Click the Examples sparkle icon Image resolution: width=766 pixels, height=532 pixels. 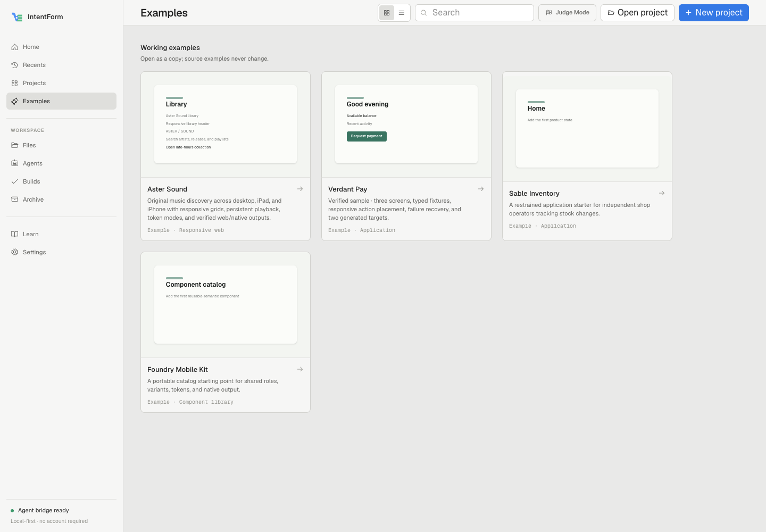(15, 101)
